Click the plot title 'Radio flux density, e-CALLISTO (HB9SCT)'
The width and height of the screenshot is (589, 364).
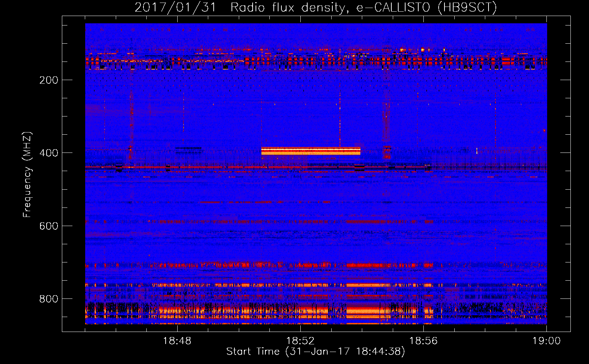(x=364, y=7)
